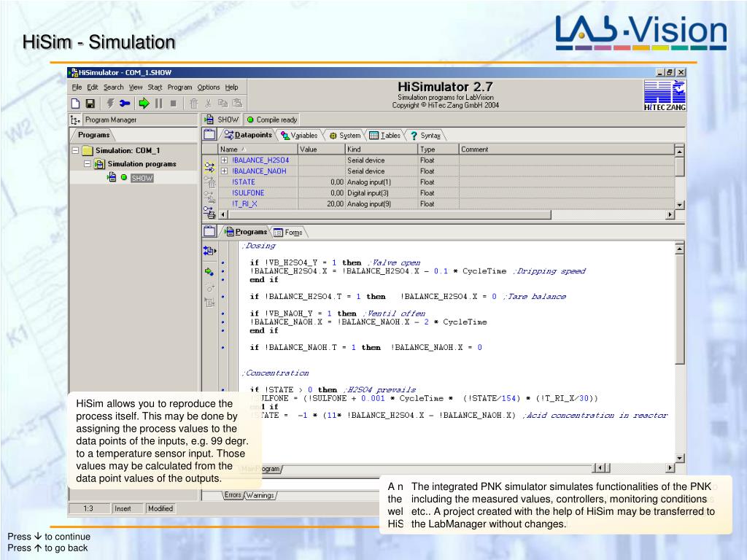Click the bottom greyed icon in code editor sidebar

click(209, 302)
